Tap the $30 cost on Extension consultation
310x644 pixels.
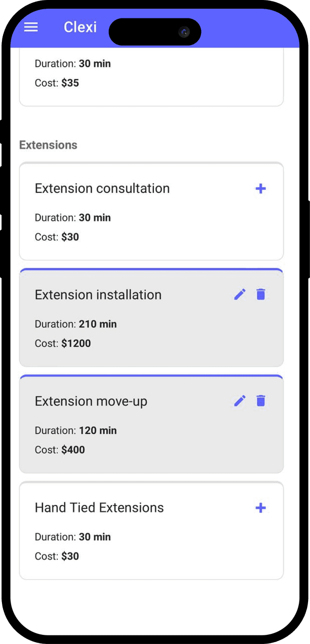pos(70,237)
